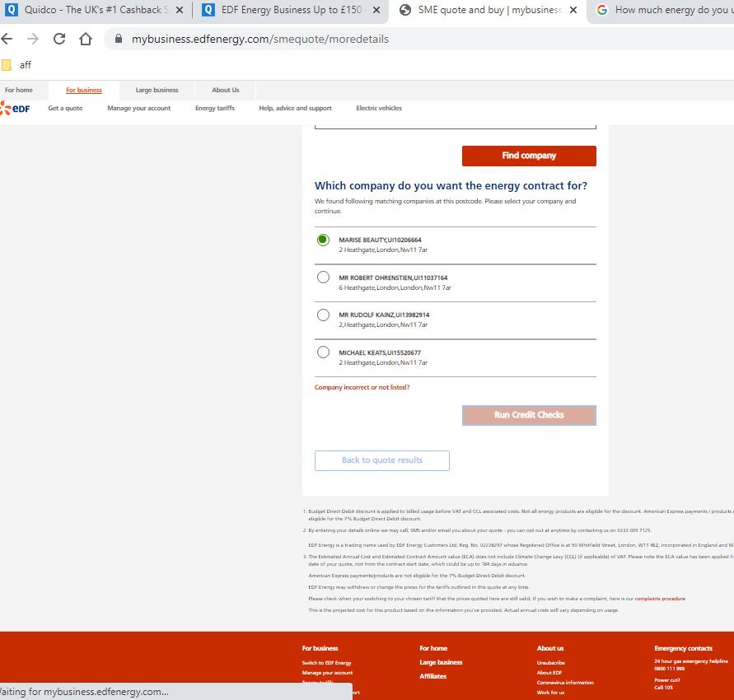Click the footer For business heading
Viewport: 734px width, 700px height.
click(x=320, y=648)
